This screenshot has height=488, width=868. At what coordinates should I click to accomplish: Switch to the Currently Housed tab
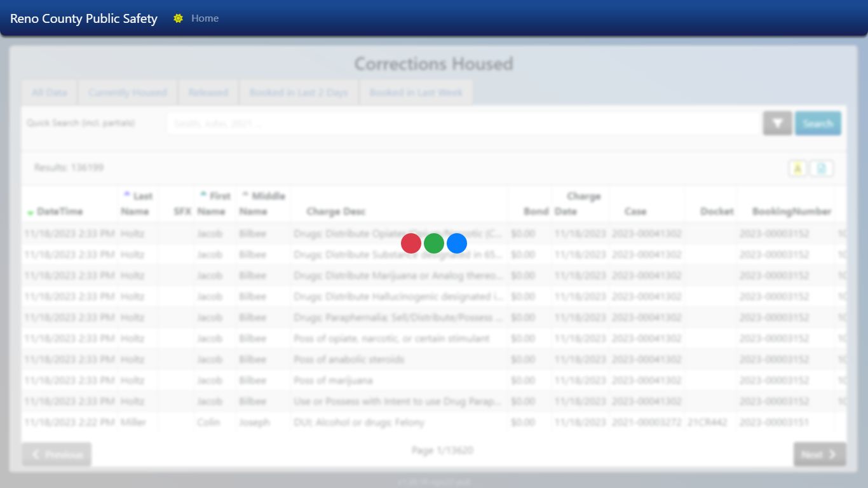point(127,92)
